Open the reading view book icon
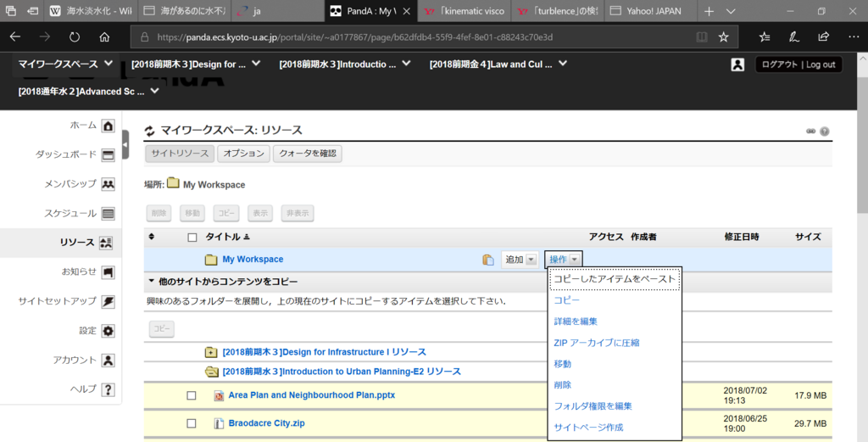Viewport: 868px width, 442px height. coord(701,37)
